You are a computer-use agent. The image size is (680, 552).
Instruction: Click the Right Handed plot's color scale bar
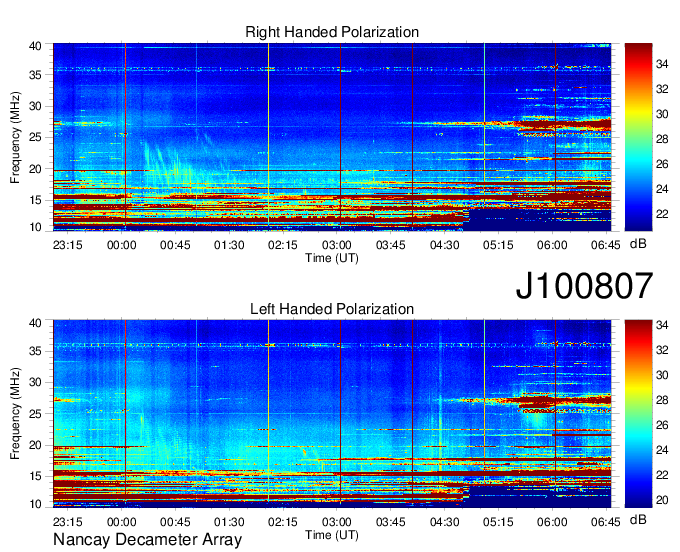coord(638,137)
